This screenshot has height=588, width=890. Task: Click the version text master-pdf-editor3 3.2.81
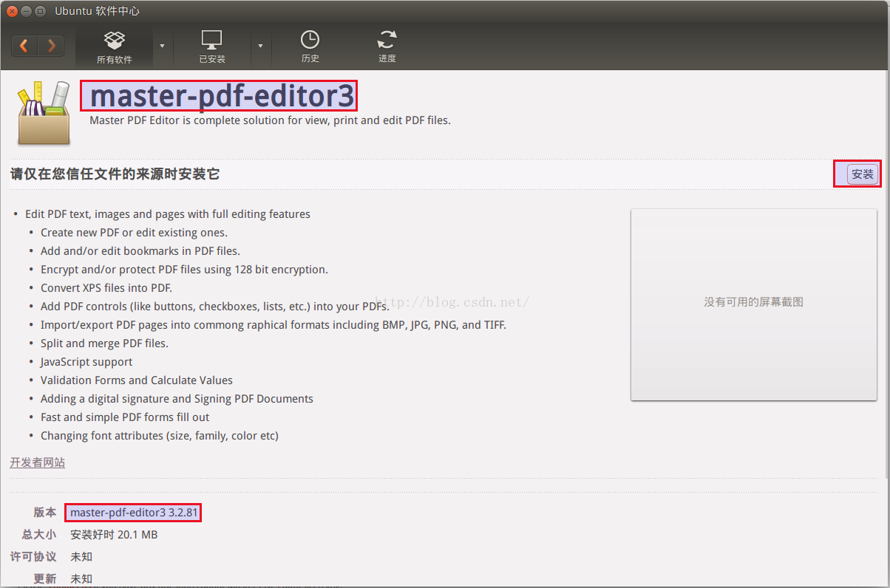pyautogui.click(x=134, y=513)
